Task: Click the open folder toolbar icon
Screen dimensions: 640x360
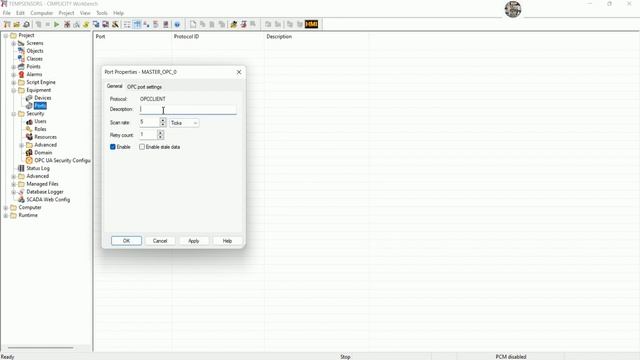Action: (x=17, y=24)
